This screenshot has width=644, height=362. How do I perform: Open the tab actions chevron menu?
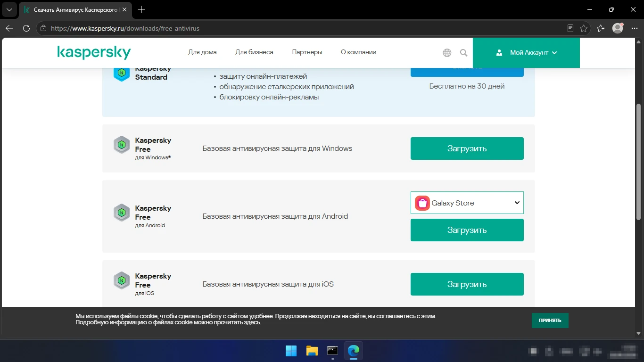click(9, 9)
